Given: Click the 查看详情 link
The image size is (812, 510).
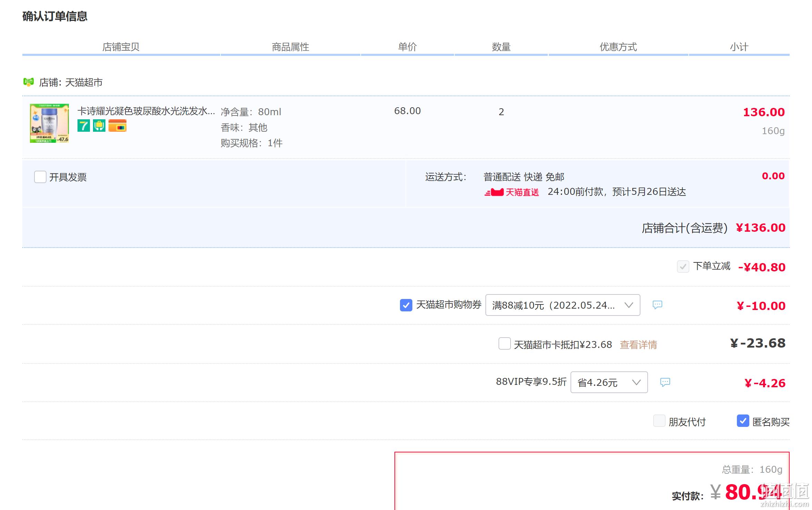Looking at the screenshot, I should coord(638,344).
